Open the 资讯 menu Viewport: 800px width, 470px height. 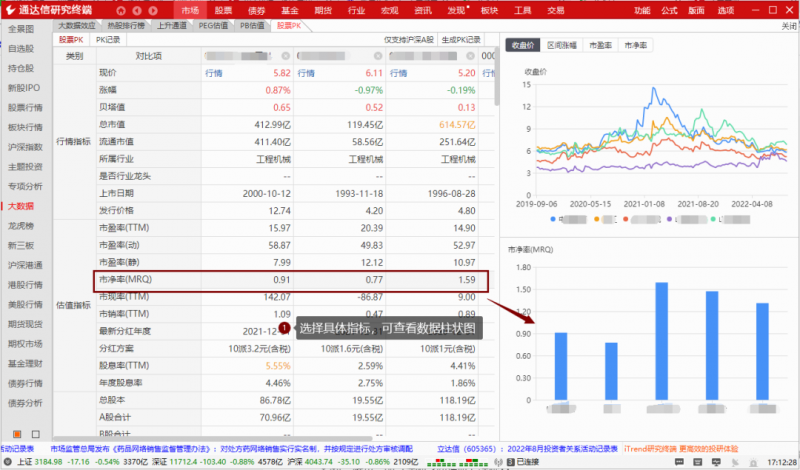coord(423,10)
